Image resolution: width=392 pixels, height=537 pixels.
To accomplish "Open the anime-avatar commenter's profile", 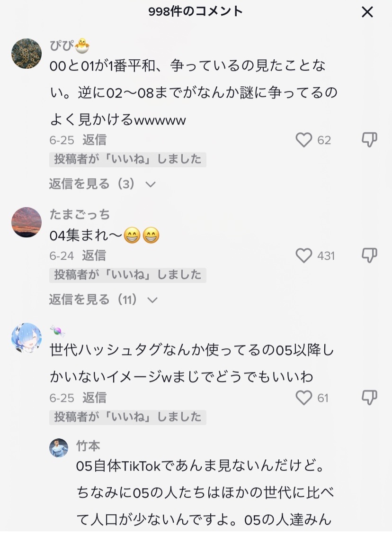I will point(27,338).
